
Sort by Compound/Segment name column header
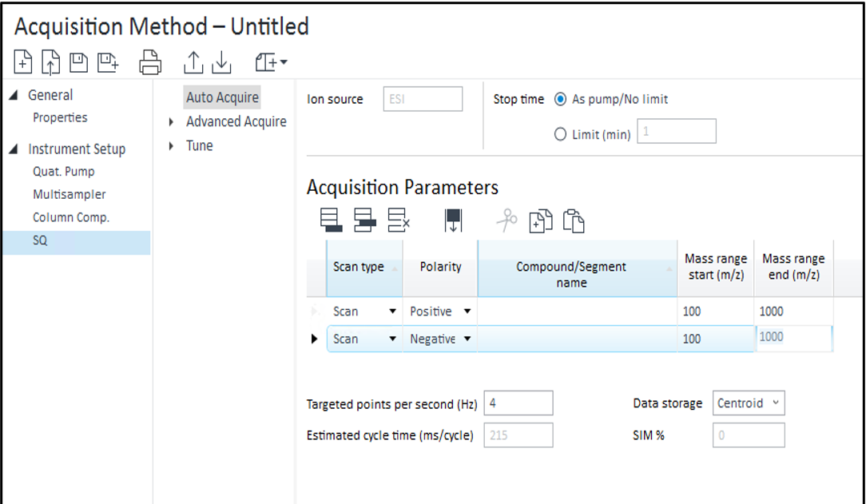tap(577, 268)
